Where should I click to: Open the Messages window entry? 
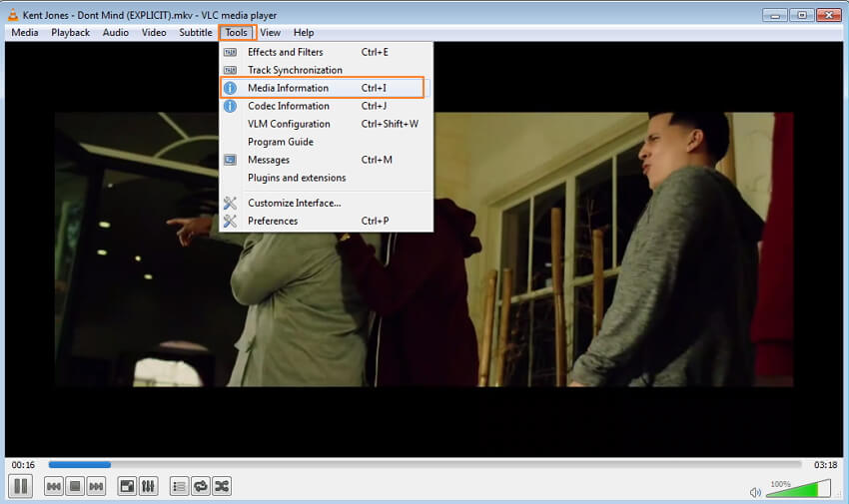click(x=326, y=160)
